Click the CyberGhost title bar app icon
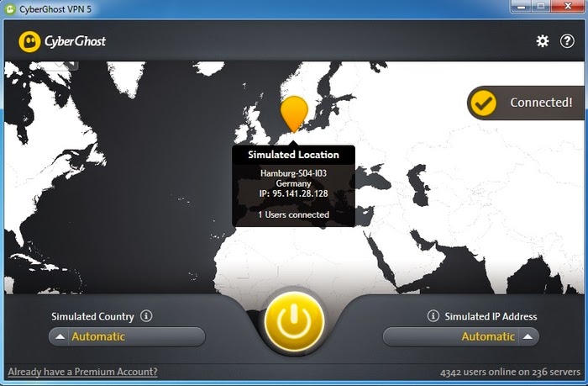This screenshot has height=386, width=588. point(11,8)
